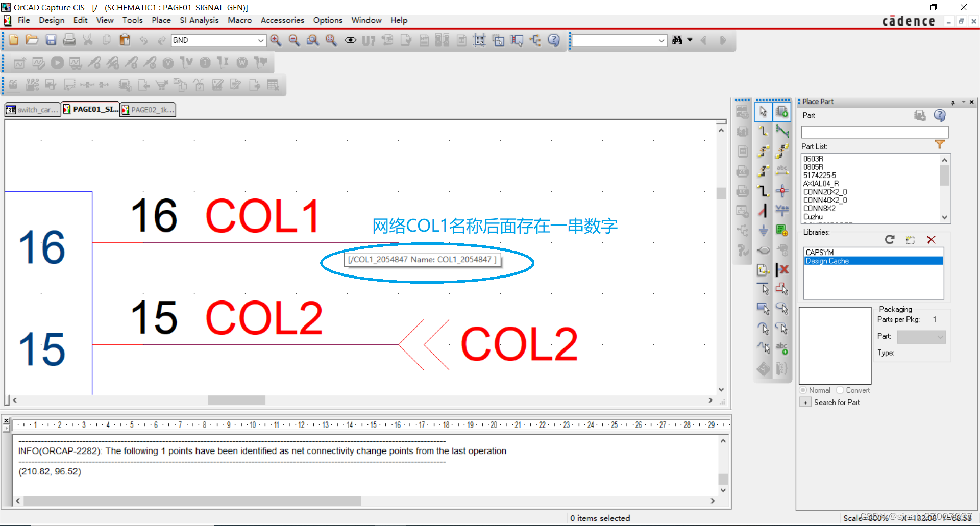The image size is (980, 526).
Task: Open the Part List filter funnel
Action: tap(941, 144)
